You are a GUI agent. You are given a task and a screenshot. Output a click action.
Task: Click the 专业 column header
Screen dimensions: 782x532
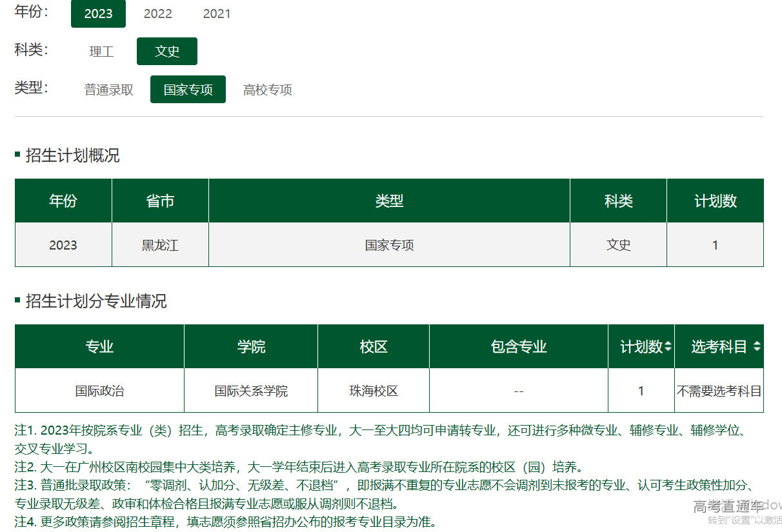pos(99,347)
